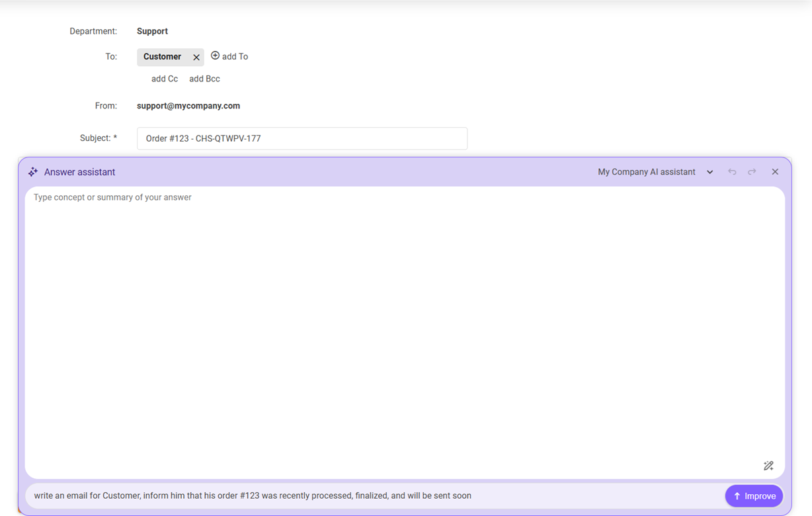Click the sparkle icon beside Answer assistant
812x516 pixels.
point(33,172)
